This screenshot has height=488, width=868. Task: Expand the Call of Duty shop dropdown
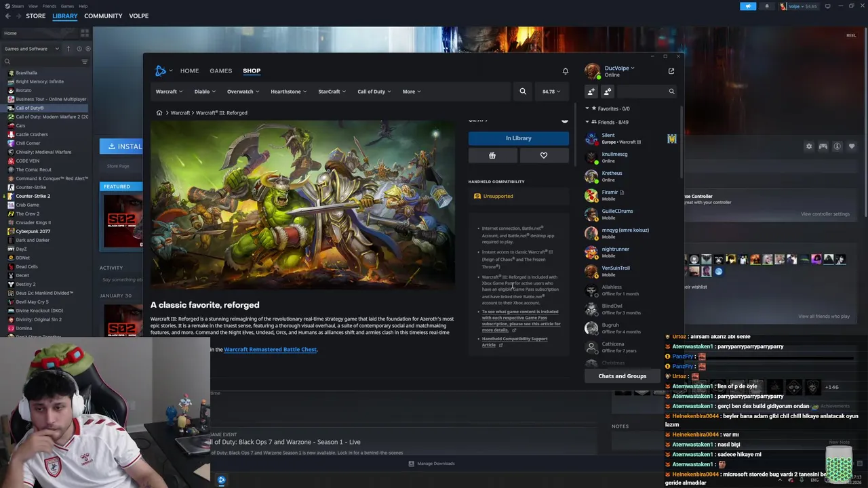click(x=374, y=91)
